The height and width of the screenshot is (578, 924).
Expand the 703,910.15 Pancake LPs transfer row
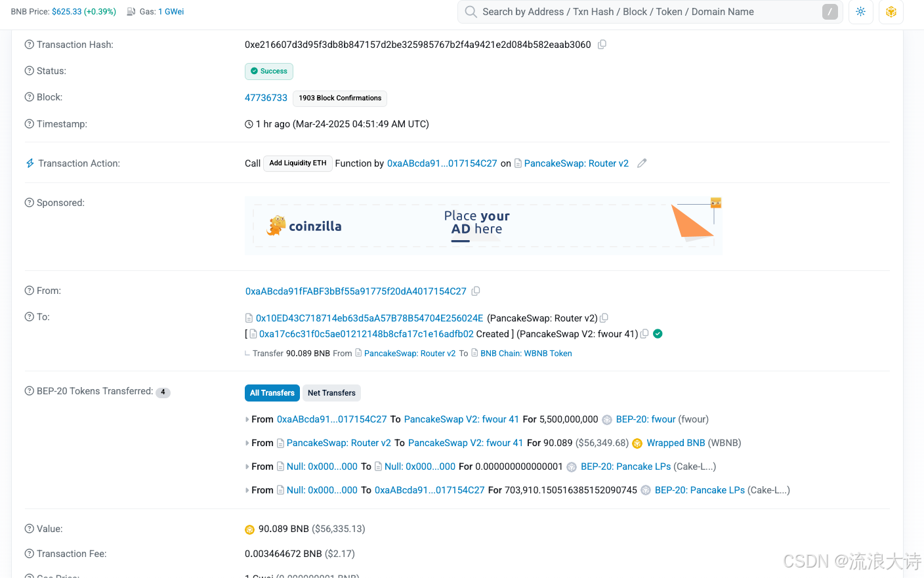click(x=247, y=490)
